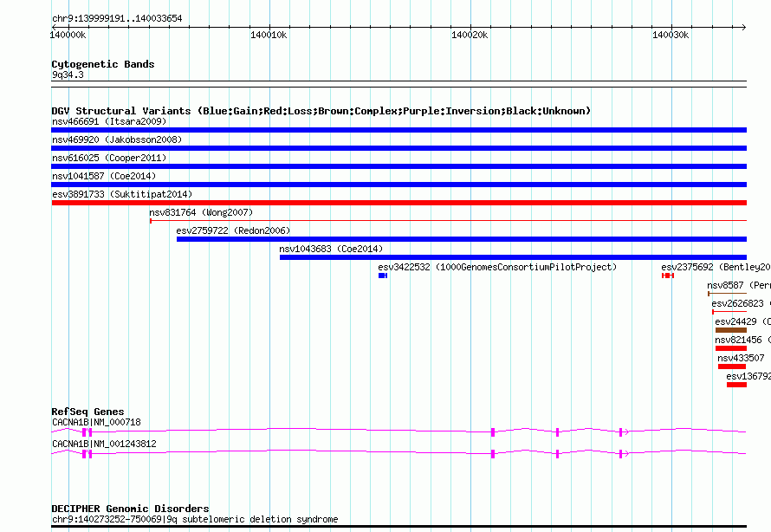
Task: Click the red loss bar for esv3891733
Action: click(398, 203)
